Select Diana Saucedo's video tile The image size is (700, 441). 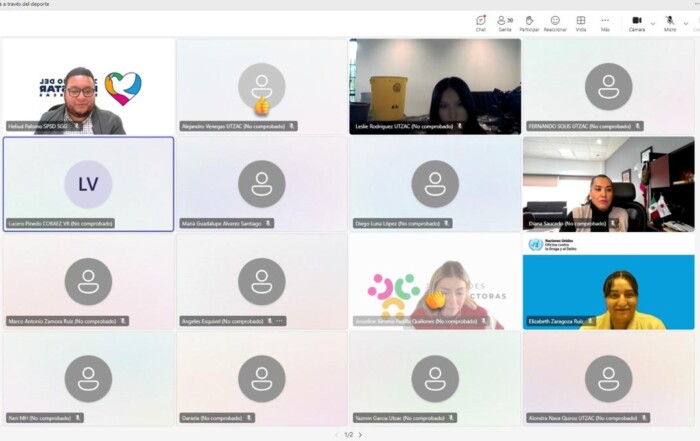(x=608, y=184)
